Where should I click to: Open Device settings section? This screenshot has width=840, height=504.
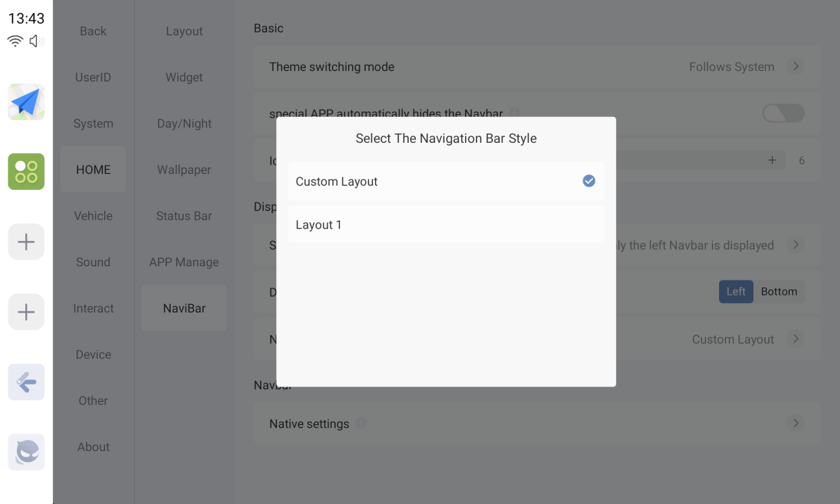coord(93,354)
